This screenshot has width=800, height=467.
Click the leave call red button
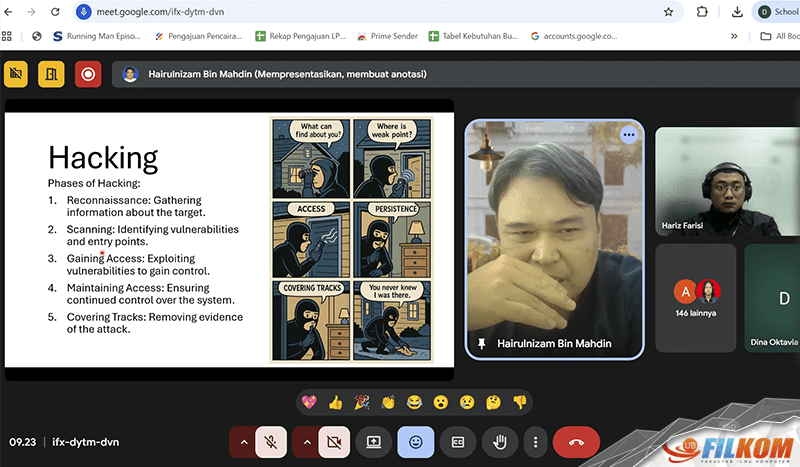[576, 441]
